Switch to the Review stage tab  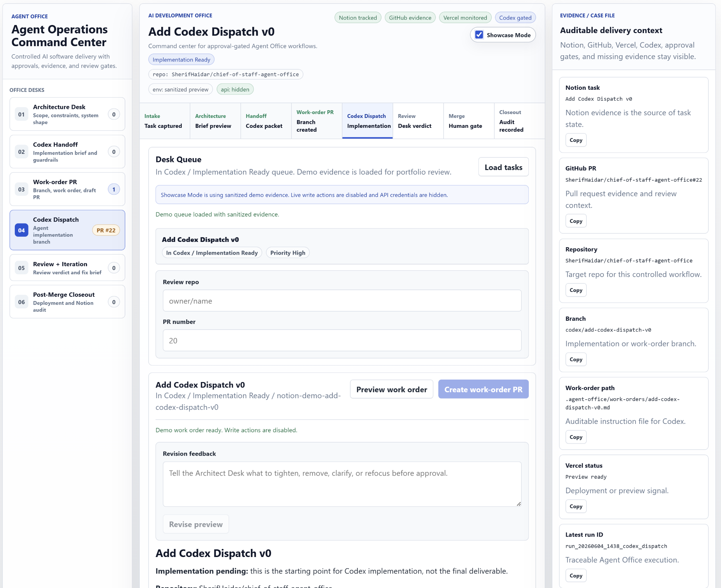(x=418, y=121)
